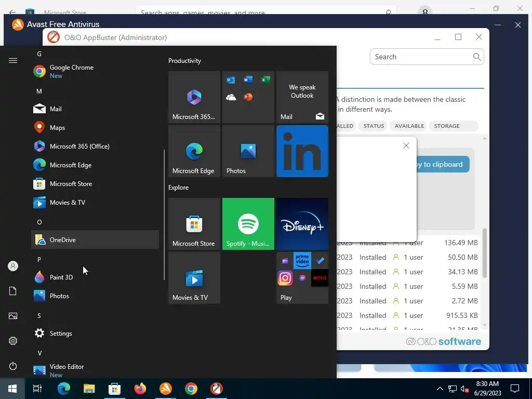Open the taskbar clock showing 8:30 AM
The width and height of the screenshot is (532, 399).
487,389
